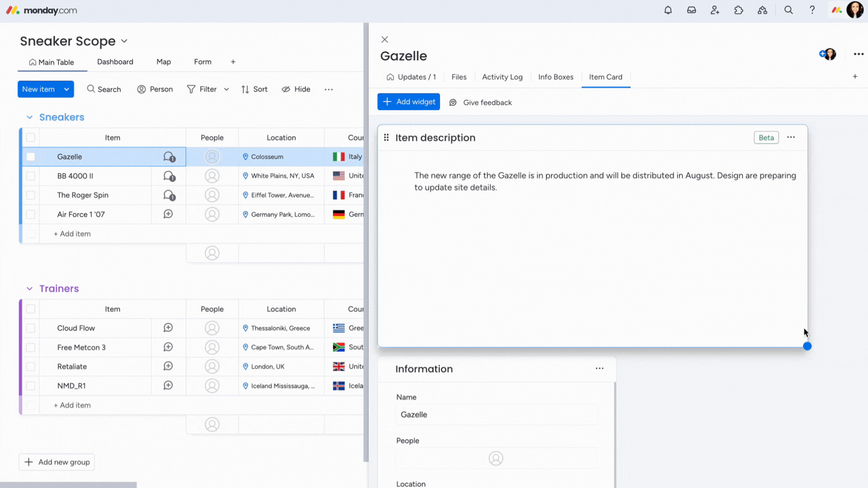Click the Add widget button

click(x=409, y=102)
